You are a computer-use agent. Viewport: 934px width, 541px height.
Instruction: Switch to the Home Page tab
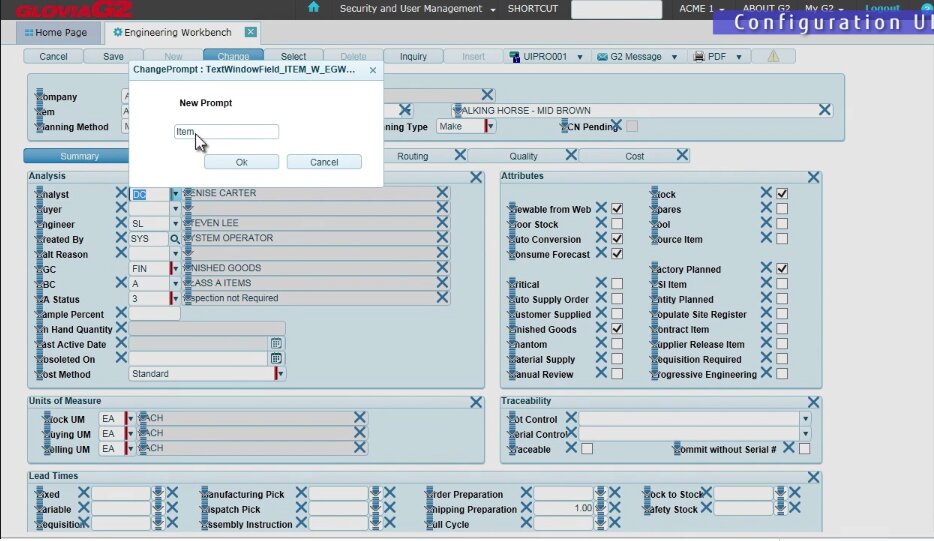click(61, 32)
